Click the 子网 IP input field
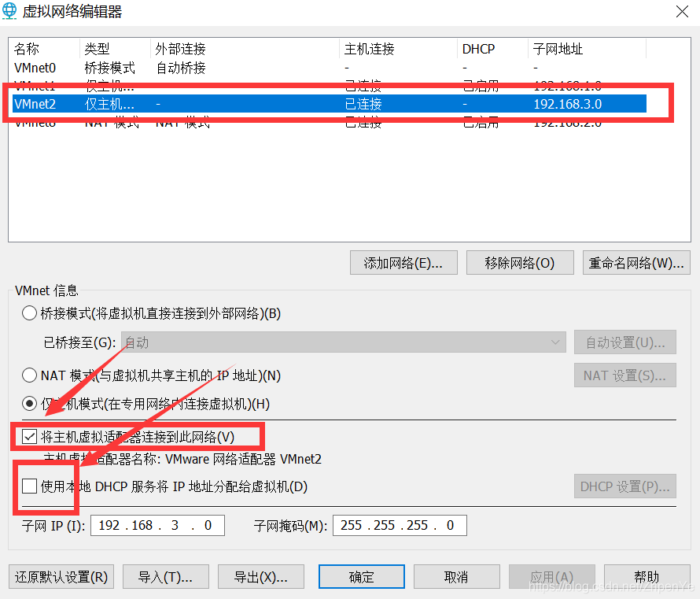The height and width of the screenshot is (599, 700). pyautogui.click(x=157, y=525)
